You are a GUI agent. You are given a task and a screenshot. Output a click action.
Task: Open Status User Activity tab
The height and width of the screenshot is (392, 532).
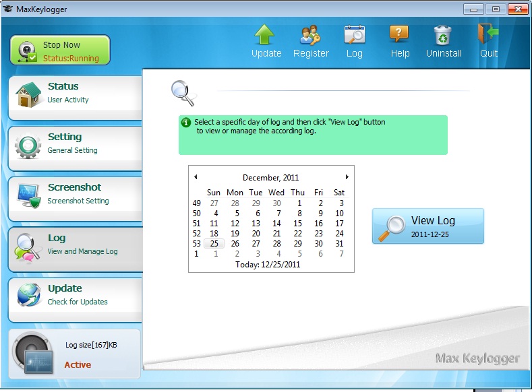76,98
